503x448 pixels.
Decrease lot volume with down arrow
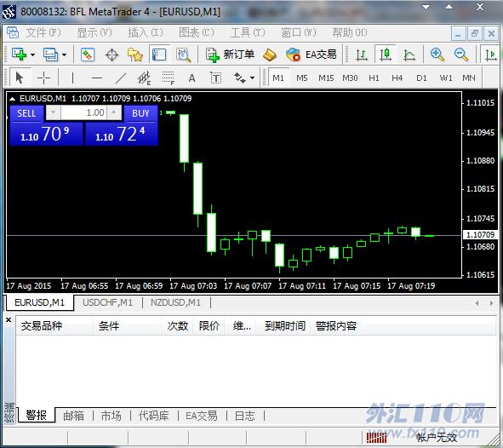coord(54,112)
